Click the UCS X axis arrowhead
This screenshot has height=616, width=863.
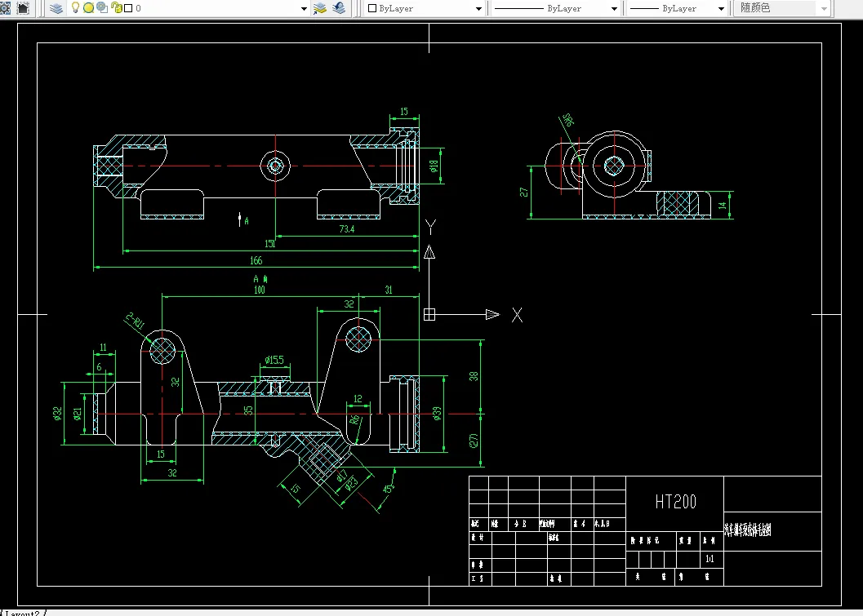[492, 314]
